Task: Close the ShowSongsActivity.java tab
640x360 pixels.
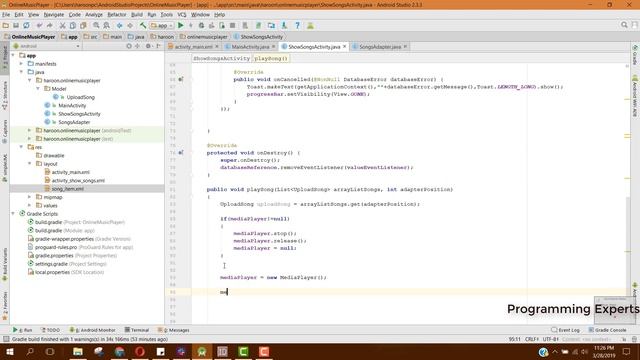Action: [x=344, y=47]
